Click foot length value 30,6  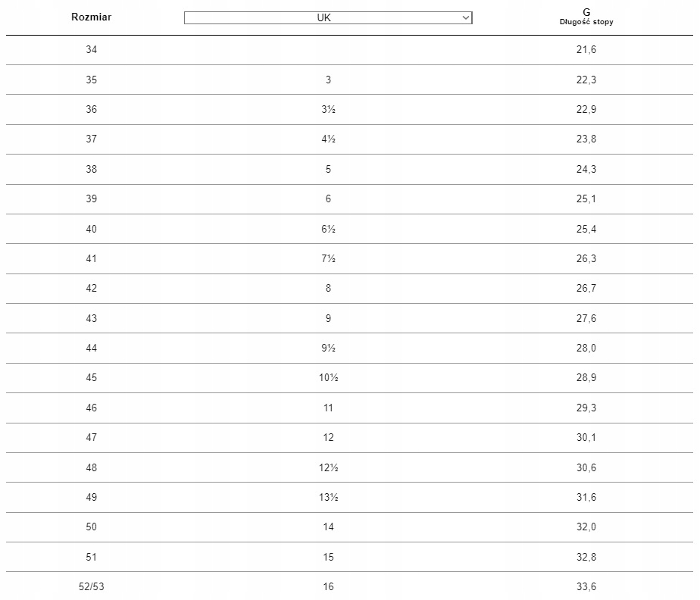[x=586, y=467]
